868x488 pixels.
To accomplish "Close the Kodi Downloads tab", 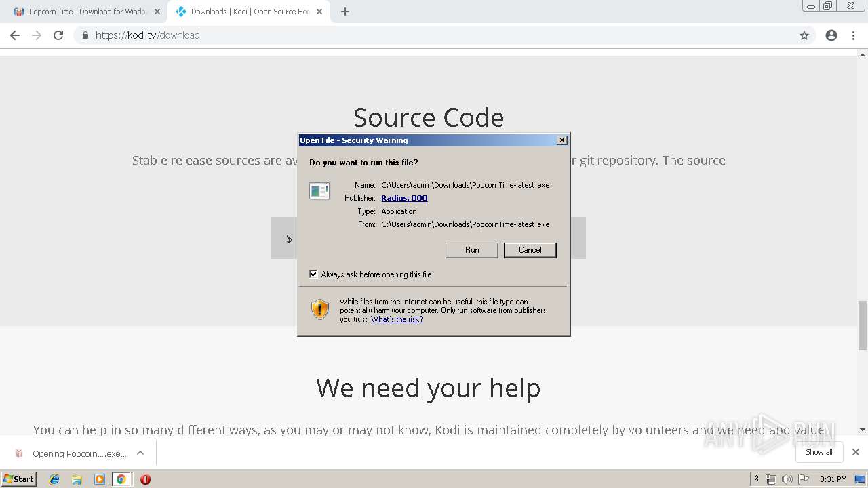I will click(319, 12).
